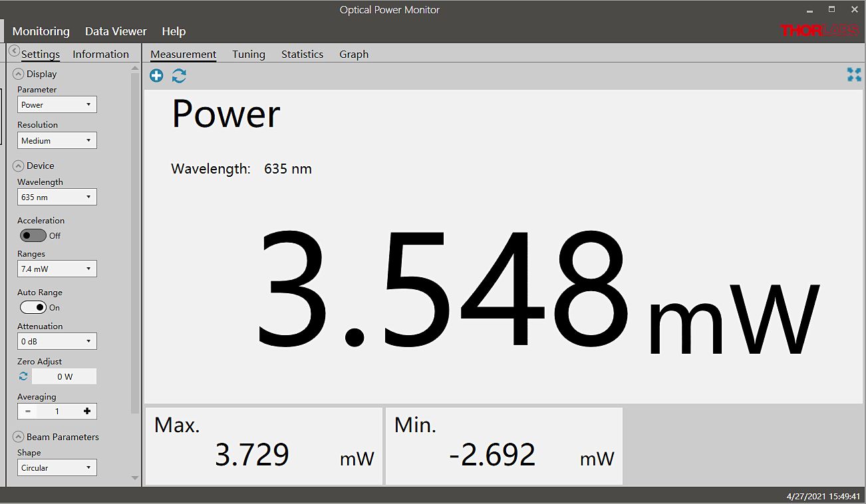Increase averaging with the plus button
The width and height of the screenshot is (866, 504).
(x=86, y=411)
